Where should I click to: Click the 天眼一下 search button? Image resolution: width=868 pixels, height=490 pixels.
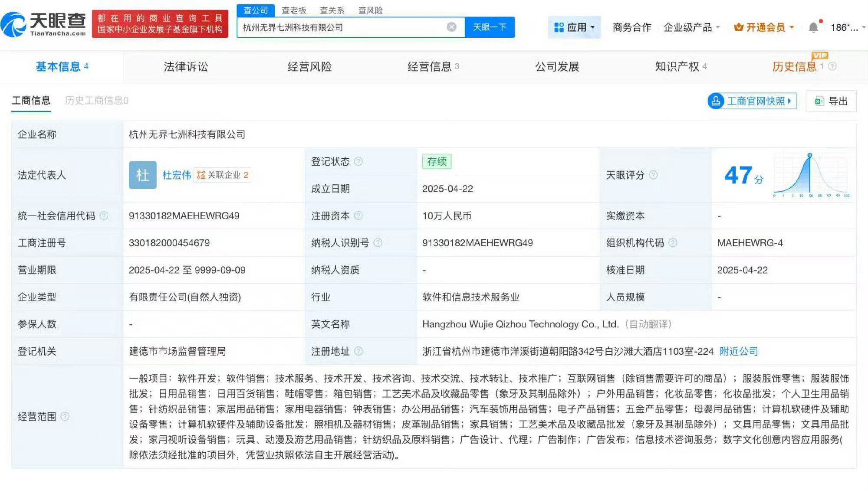click(490, 27)
